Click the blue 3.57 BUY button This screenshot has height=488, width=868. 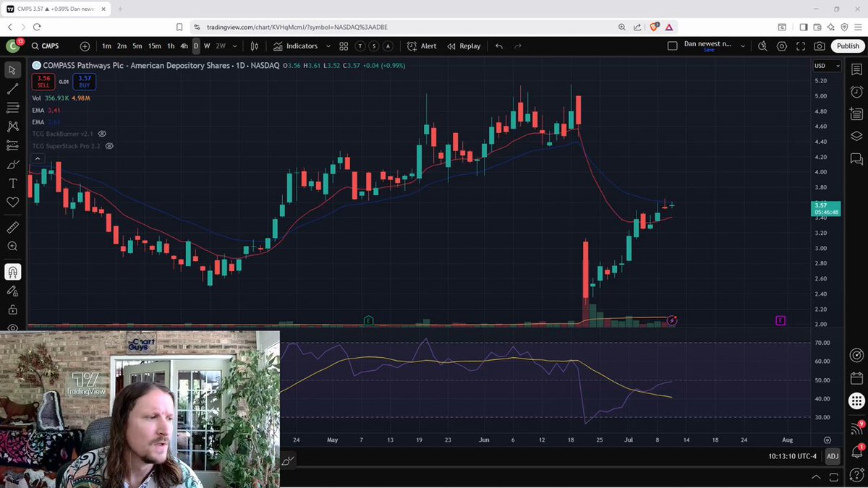click(x=85, y=81)
